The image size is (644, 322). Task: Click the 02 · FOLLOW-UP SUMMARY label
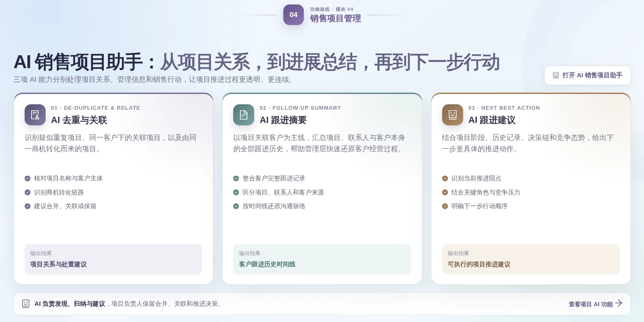pos(301,108)
